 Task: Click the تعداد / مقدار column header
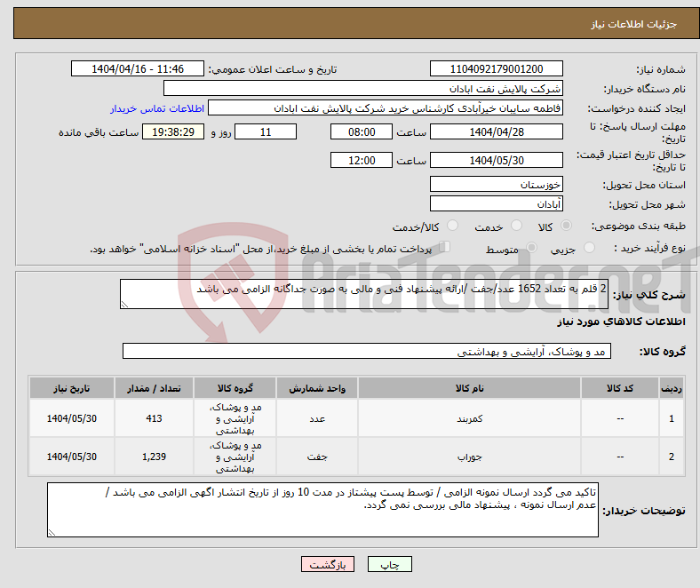[x=154, y=388]
